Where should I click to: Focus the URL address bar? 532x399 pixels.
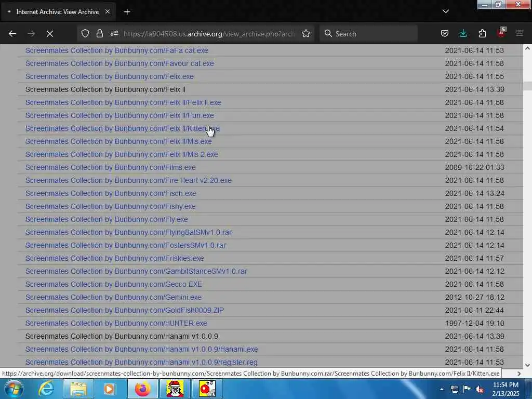coord(209,34)
